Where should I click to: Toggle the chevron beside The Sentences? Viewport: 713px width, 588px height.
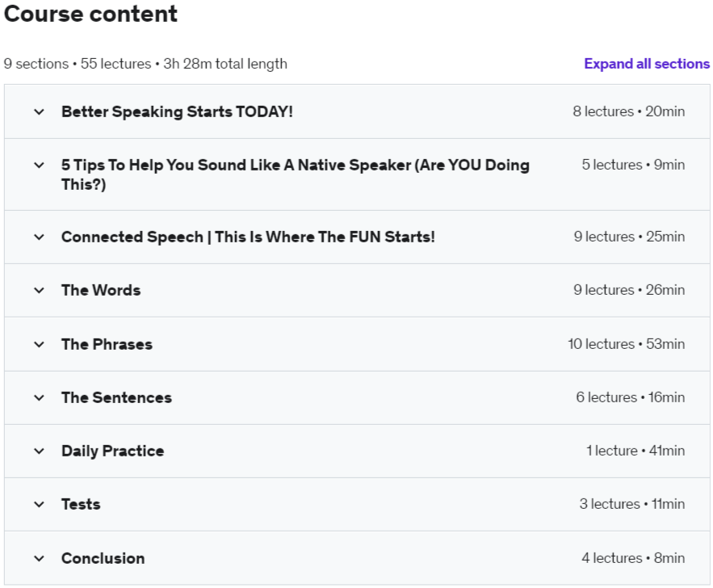click(x=39, y=397)
